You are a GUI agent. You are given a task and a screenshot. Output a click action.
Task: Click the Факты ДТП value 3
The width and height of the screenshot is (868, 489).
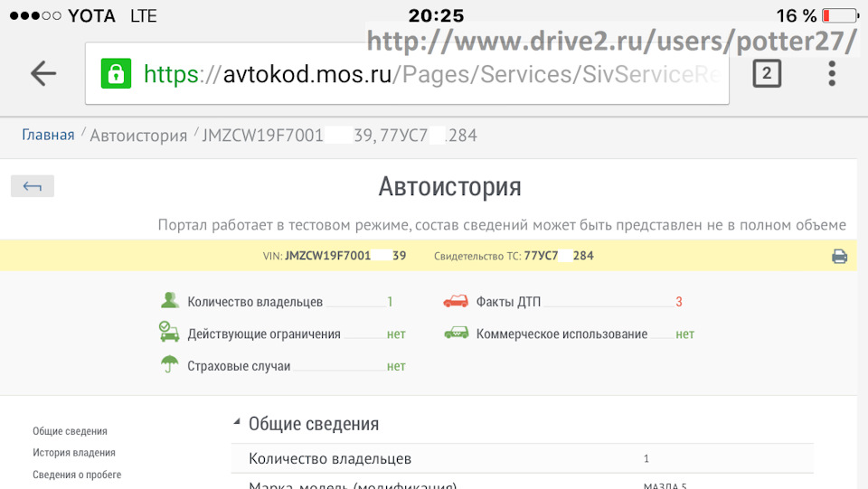pos(679,302)
